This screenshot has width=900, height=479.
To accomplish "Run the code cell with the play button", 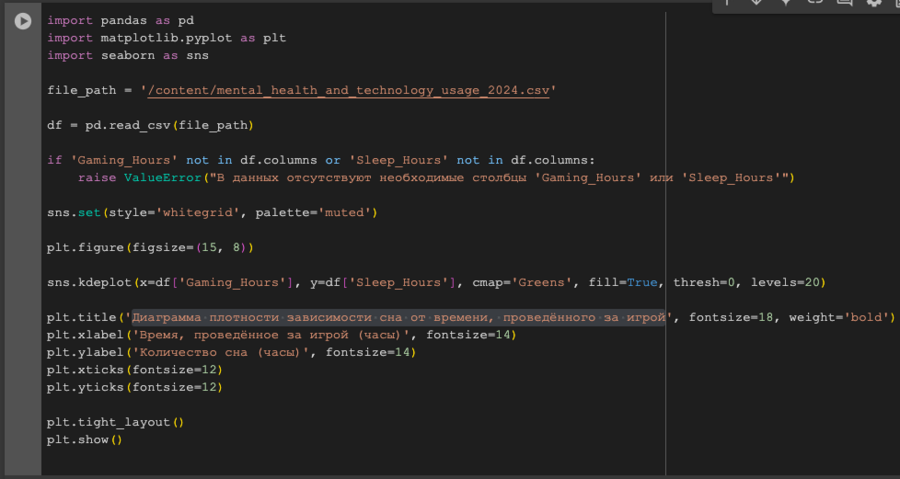I will [23, 21].
